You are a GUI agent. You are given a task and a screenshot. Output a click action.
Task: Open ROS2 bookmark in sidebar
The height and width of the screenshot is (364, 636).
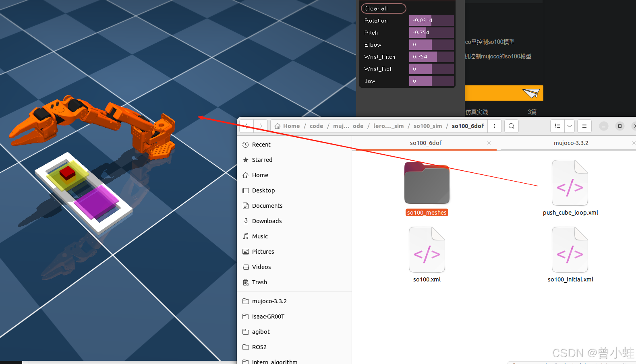pyautogui.click(x=294, y=347)
